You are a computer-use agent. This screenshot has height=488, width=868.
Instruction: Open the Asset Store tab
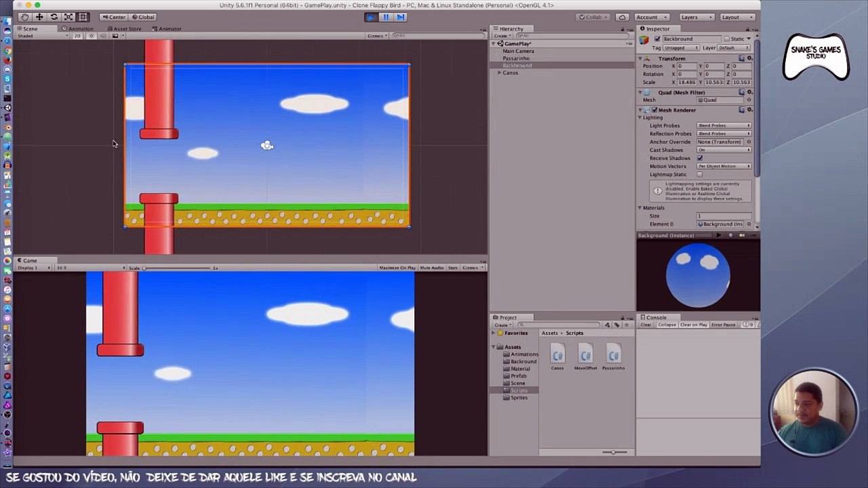click(x=124, y=28)
